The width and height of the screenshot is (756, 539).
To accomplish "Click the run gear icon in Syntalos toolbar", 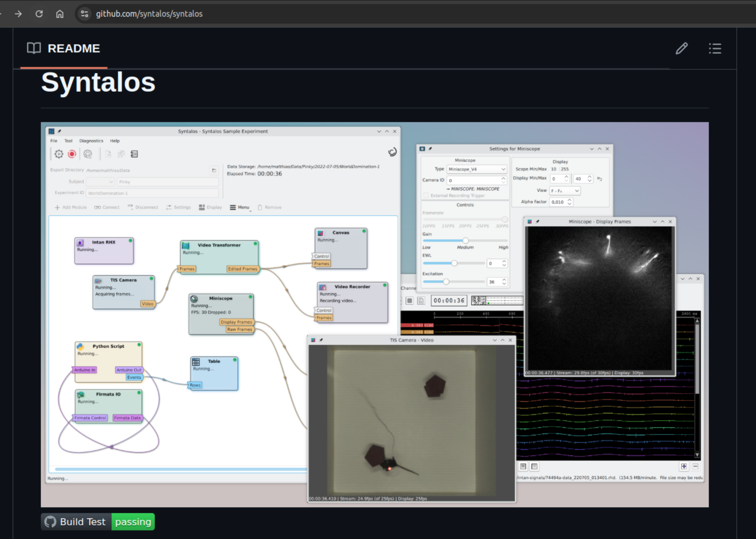I will coord(59,154).
